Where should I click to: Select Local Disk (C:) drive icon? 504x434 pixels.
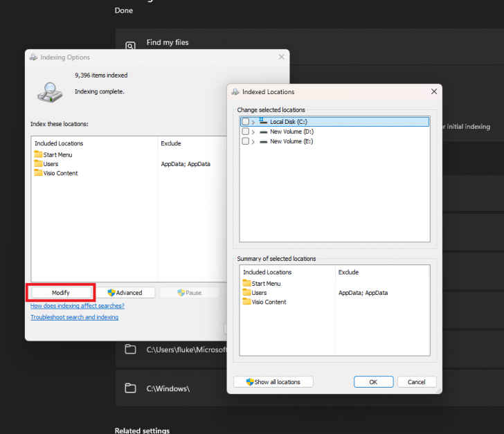point(263,121)
